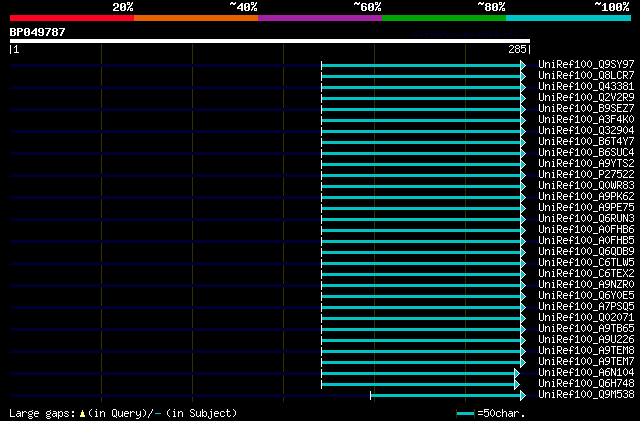Viewport: 640px width, 421px height.
Task: Select label UniRef100_A7PSQ5
Action: point(586,307)
